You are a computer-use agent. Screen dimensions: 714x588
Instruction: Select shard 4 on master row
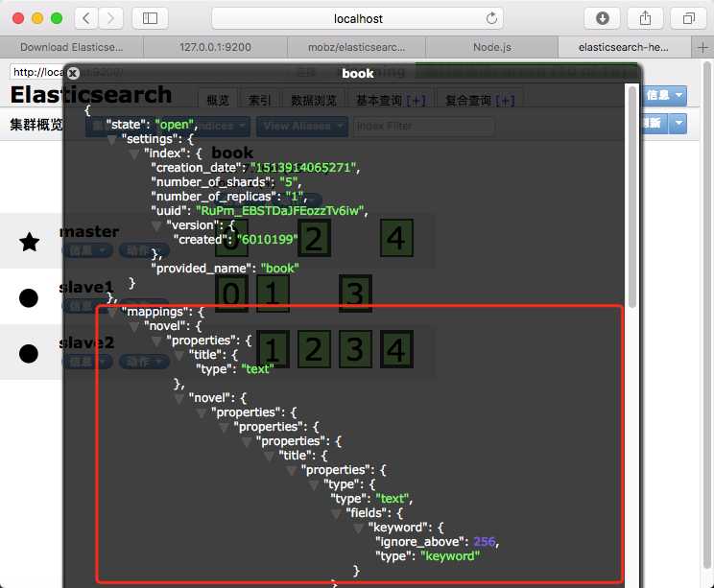[396, 238]
